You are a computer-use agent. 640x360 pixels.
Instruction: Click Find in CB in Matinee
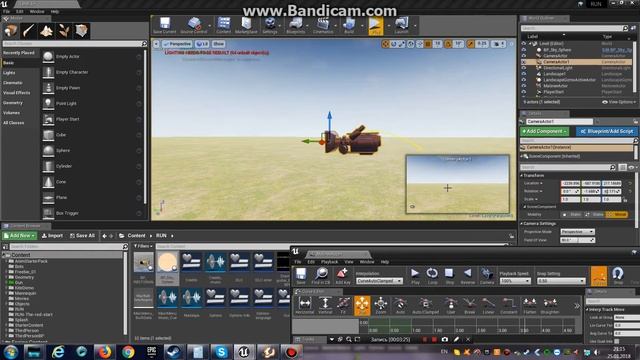tap(321, 276)
